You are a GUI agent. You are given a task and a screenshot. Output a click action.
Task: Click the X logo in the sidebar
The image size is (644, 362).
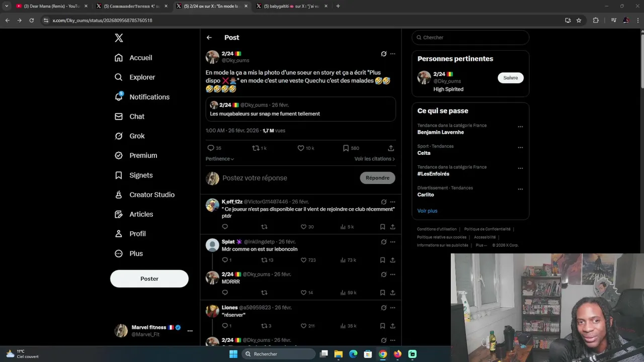[x=119, y=38]
